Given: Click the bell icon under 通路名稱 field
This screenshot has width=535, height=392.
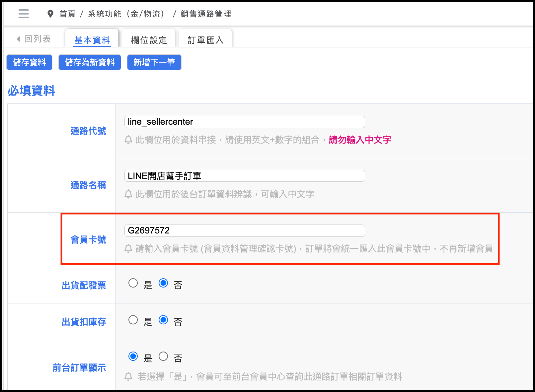Looking at the screenshot, I should [x=128, y=194].
